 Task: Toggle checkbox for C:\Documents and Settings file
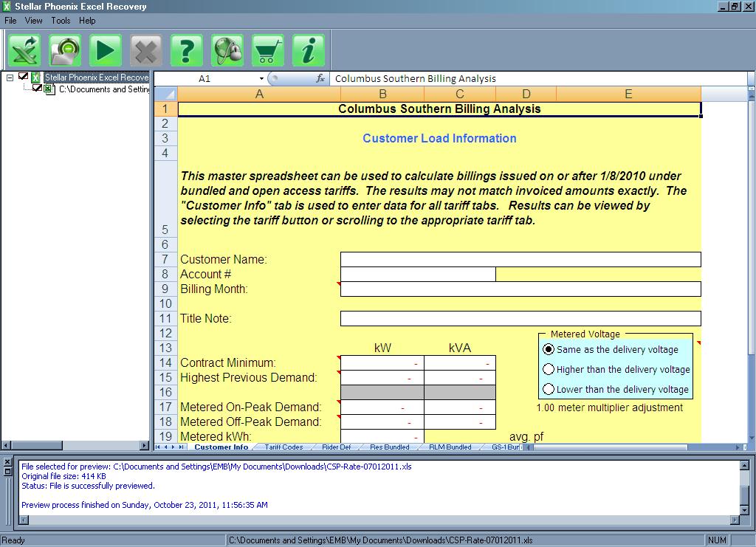pyautogui.click(x=37, y=88)
